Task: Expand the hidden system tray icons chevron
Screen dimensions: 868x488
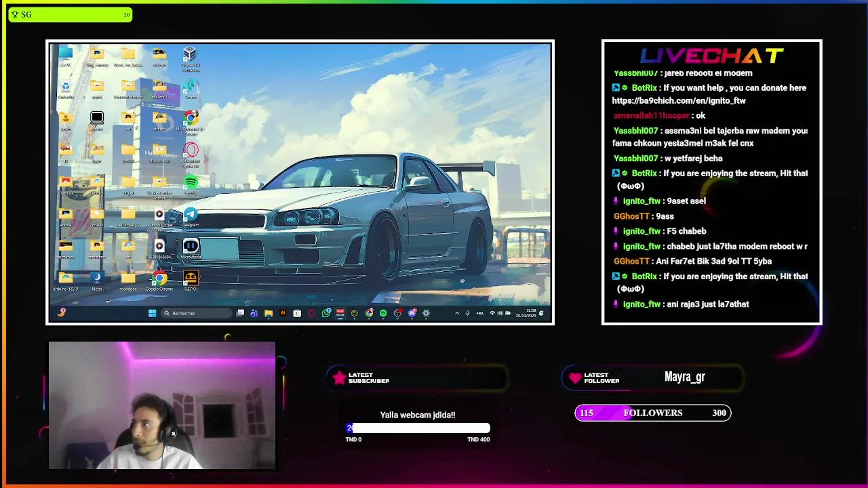Action: tap(457, 313)
